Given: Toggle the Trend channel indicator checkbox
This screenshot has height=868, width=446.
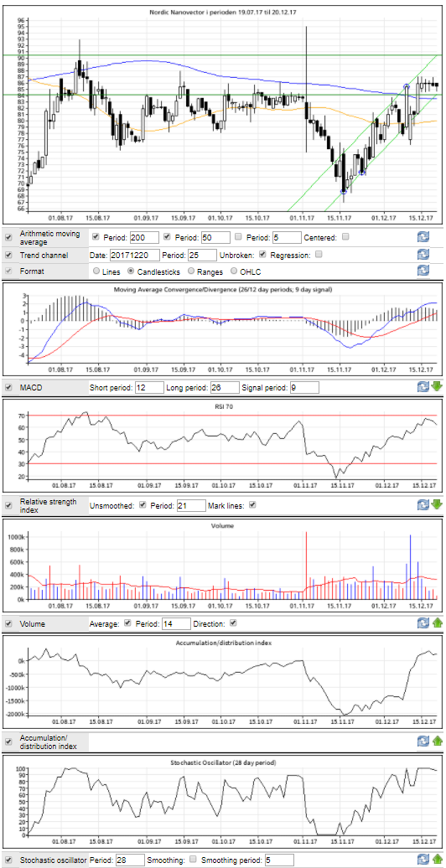Looking at the screenshot, I should 8,256.
